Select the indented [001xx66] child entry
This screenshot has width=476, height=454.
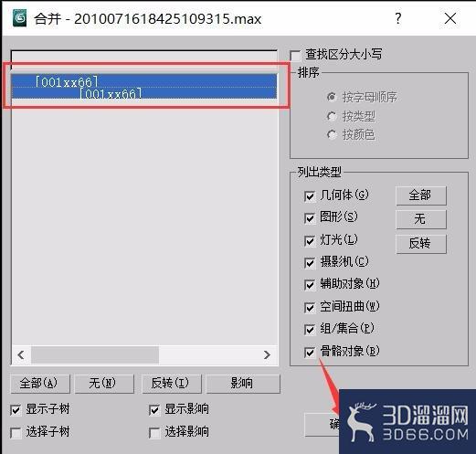[x=143, y=93]
